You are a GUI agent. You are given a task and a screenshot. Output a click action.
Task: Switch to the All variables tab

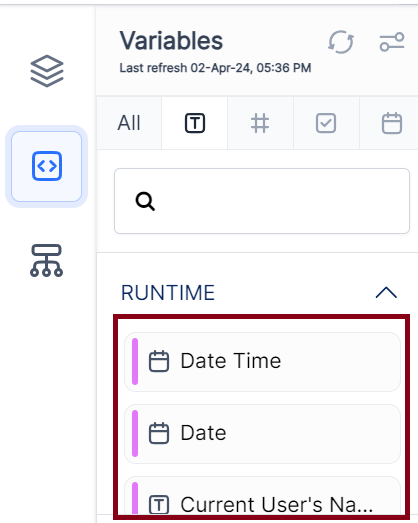[129, 123]
